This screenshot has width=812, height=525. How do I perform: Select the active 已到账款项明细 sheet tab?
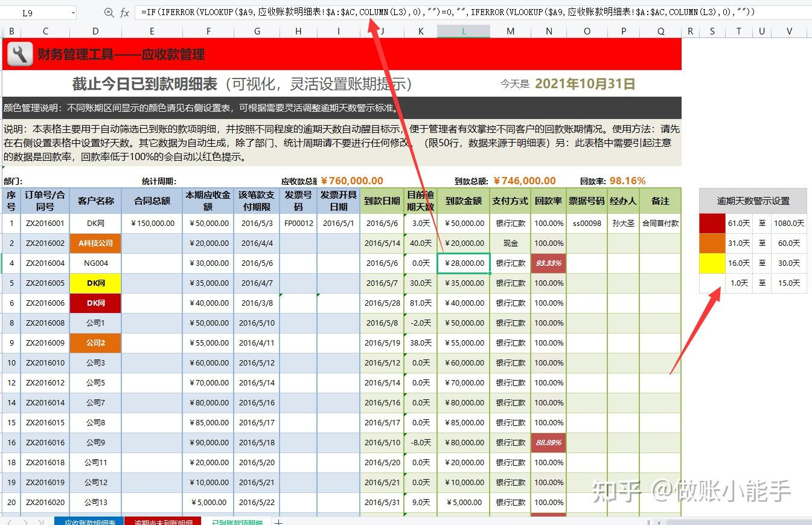(x=237, y=521)
